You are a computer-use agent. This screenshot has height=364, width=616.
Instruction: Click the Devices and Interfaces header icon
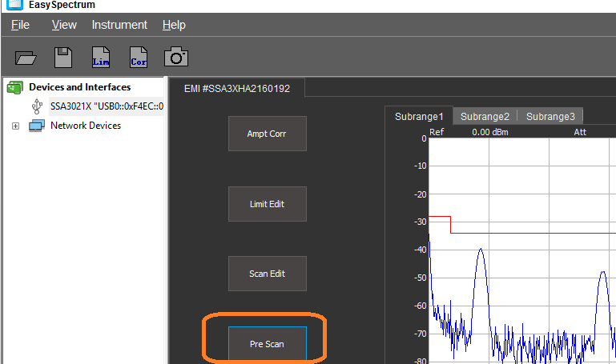tap(14, 86)
